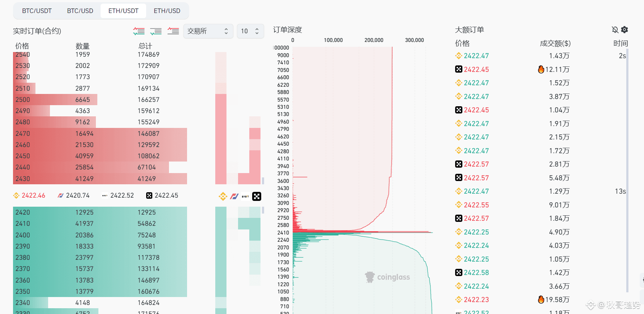The height and width of the screenshot is (314, 644).
Task: Mute large order notifications bell icon
Action: point(615,30)
